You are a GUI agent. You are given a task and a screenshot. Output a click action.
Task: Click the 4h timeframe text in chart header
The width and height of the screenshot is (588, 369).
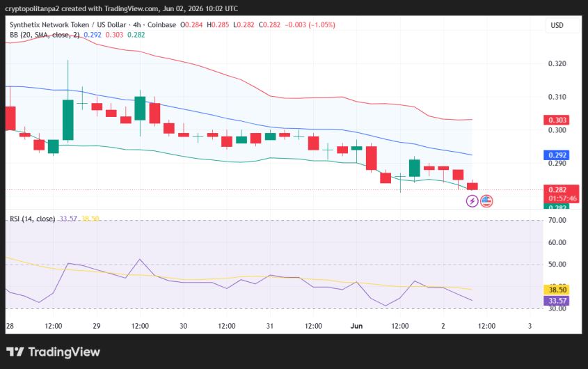pyautogui.click(x=137, y=25)
